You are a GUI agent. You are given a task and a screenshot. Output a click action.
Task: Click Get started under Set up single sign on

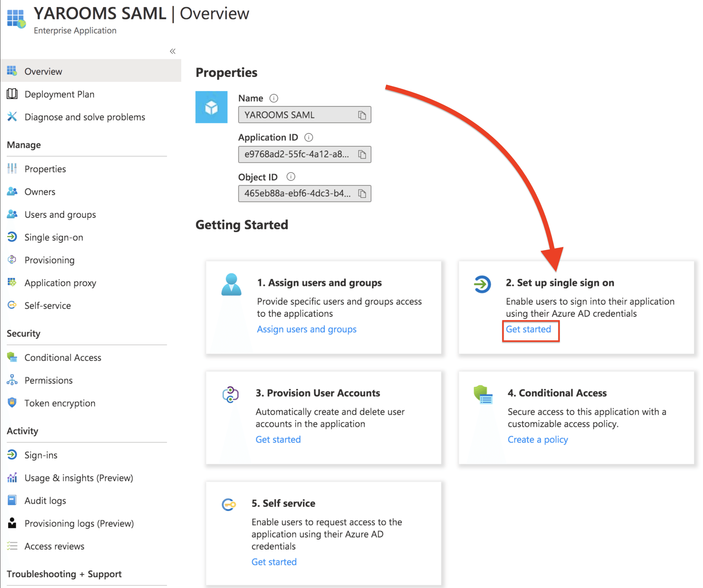coord(528,329)
